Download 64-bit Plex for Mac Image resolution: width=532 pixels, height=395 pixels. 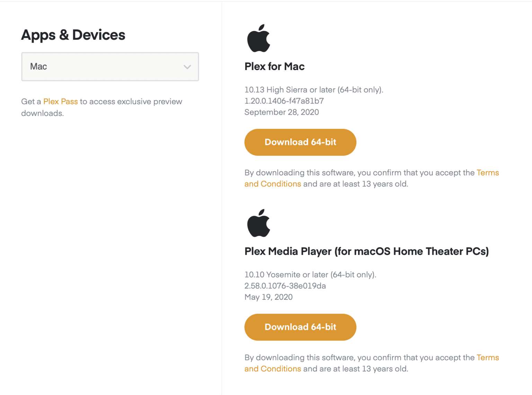(300, 142)
